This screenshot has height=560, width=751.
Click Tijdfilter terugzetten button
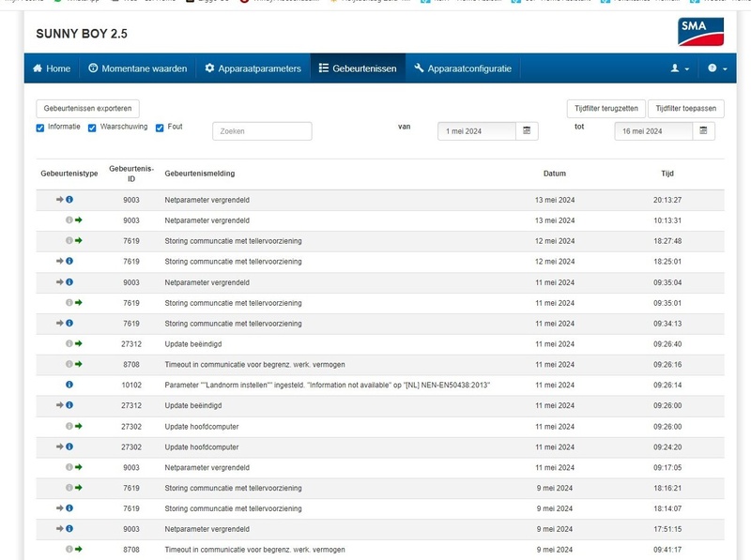[606, 109]
